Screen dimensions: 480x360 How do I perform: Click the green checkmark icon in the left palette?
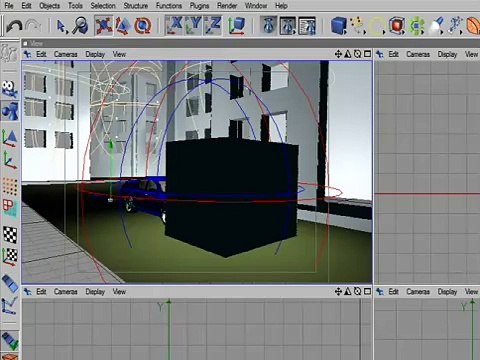10,340
